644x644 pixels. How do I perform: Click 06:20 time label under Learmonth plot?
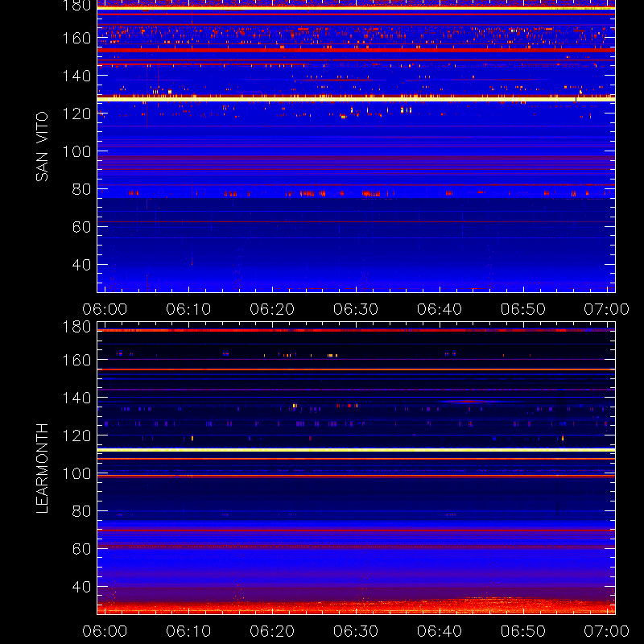click(x=272, y=631)
